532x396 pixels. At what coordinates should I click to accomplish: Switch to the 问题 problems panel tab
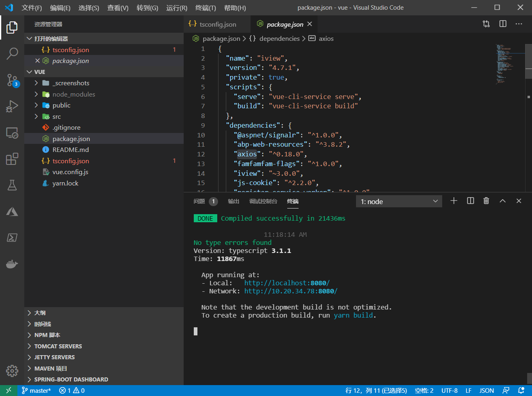click(x=206, y=201)
